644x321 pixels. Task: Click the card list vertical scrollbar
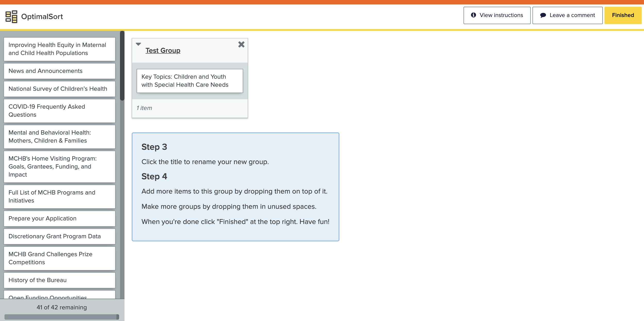(122, 66)
